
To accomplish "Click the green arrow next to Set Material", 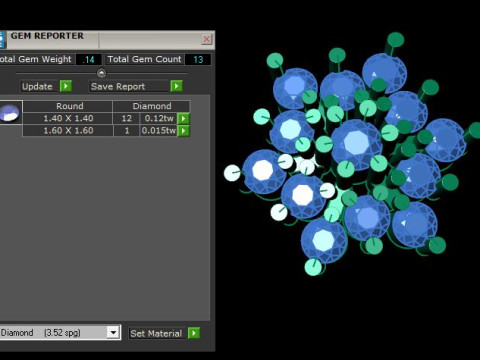I will click(194, 333).
